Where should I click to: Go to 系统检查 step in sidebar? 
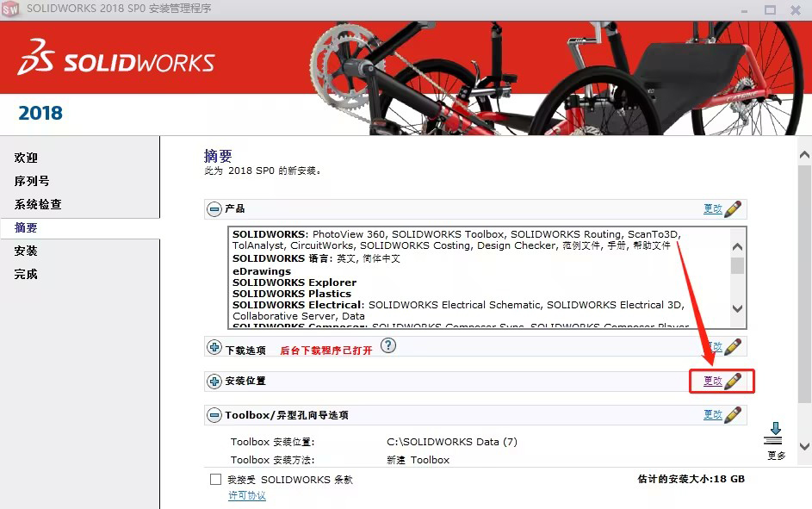(38, 204)
